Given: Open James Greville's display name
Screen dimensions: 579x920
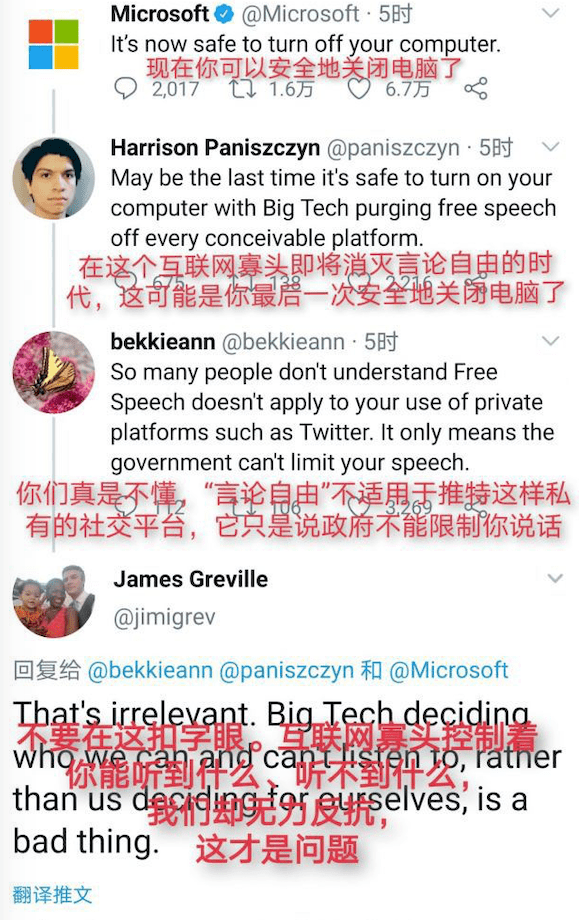Looking at the screenshot, I should click(x=191, y=580).
